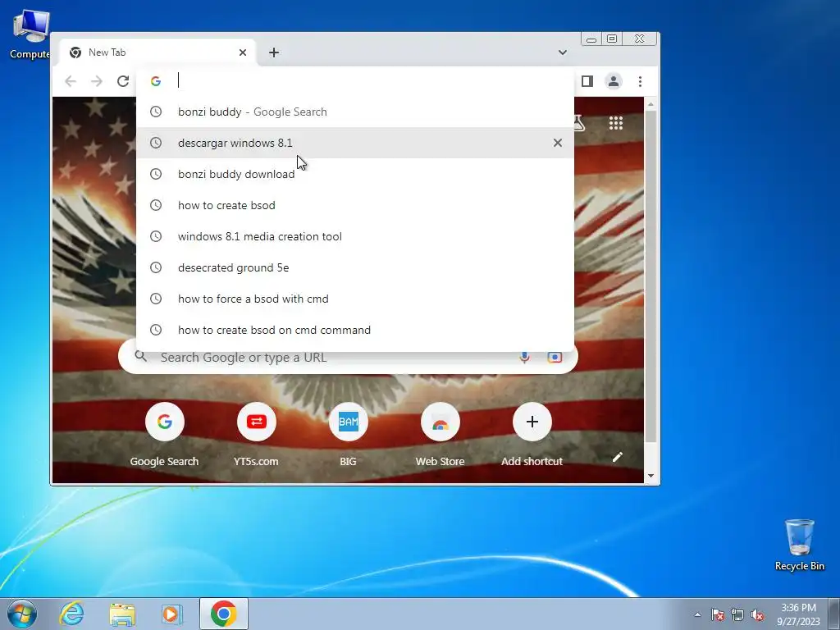
Task: Minimize the Chrome window
Action: 591,39
